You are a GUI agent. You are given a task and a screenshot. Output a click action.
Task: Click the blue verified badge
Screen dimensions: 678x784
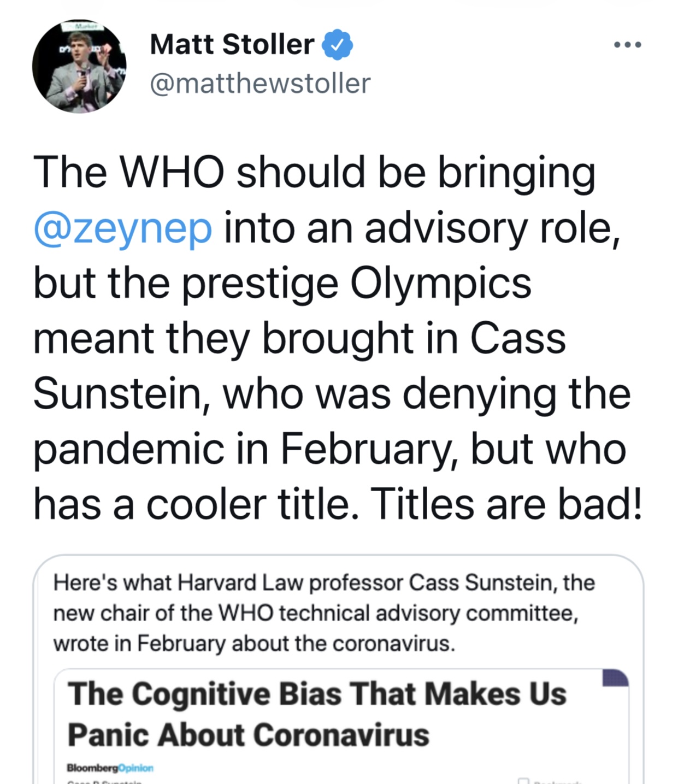(x=338, y=45)
